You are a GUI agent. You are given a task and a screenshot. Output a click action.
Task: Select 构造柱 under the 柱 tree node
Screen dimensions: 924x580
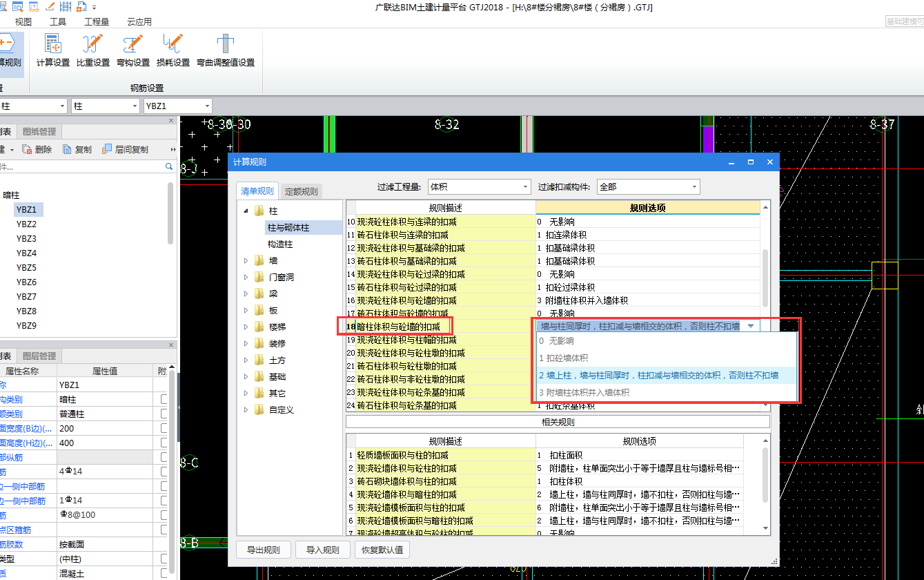pyautogui.click(x=280, y=244)
